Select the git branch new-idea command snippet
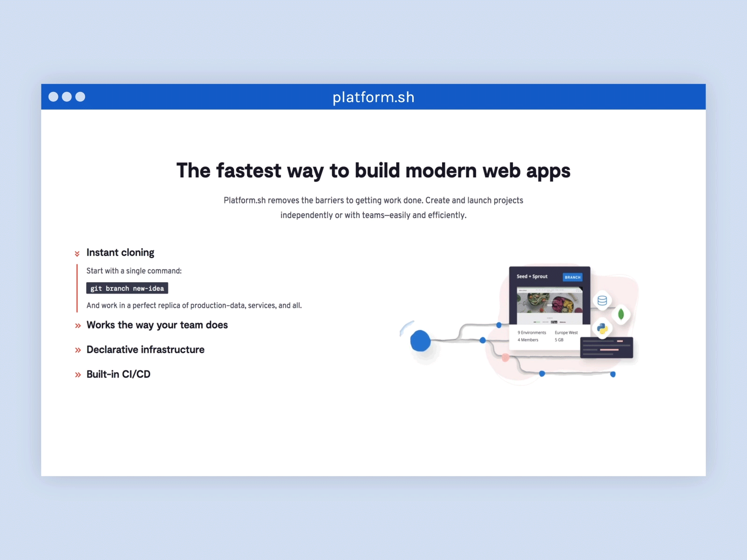Viewport: 747px width, 560px height. [x=127, y=288]
